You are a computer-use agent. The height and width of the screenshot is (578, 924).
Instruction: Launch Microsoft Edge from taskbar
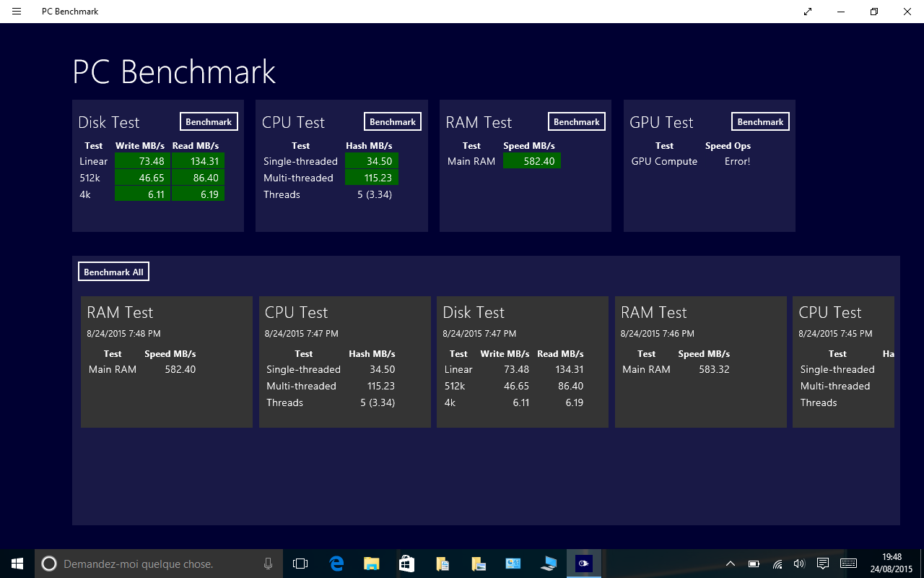(x=336, y=564)
